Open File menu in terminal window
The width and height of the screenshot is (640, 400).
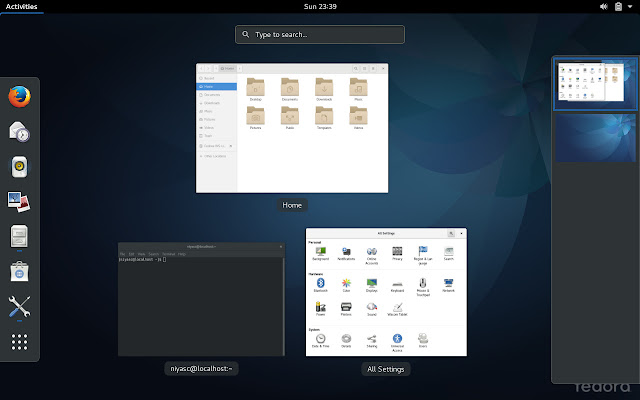point(122,254)
